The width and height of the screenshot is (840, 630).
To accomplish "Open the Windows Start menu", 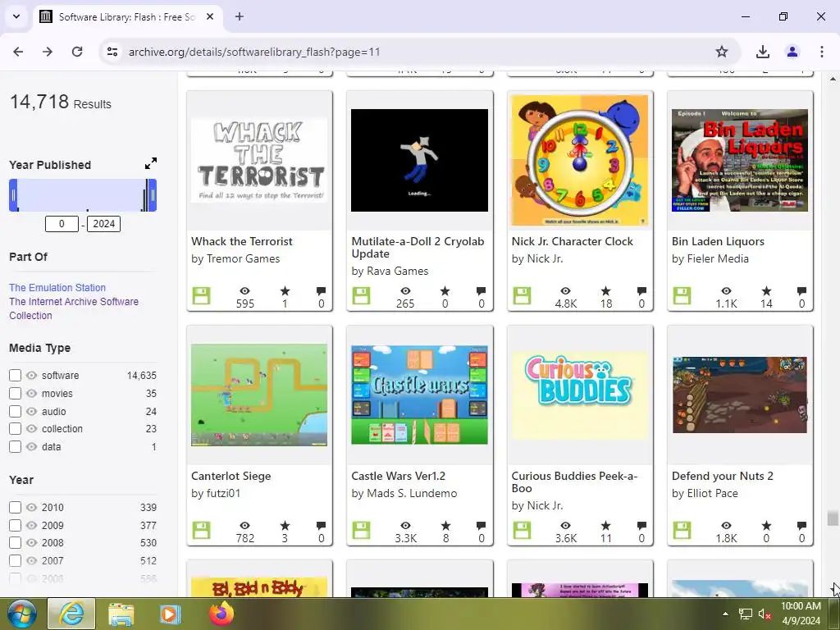I will coord(22,614).
